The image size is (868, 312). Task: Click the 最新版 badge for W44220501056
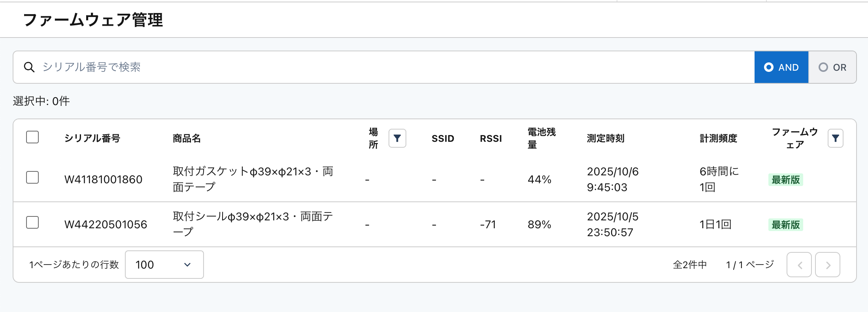point(785,225)
